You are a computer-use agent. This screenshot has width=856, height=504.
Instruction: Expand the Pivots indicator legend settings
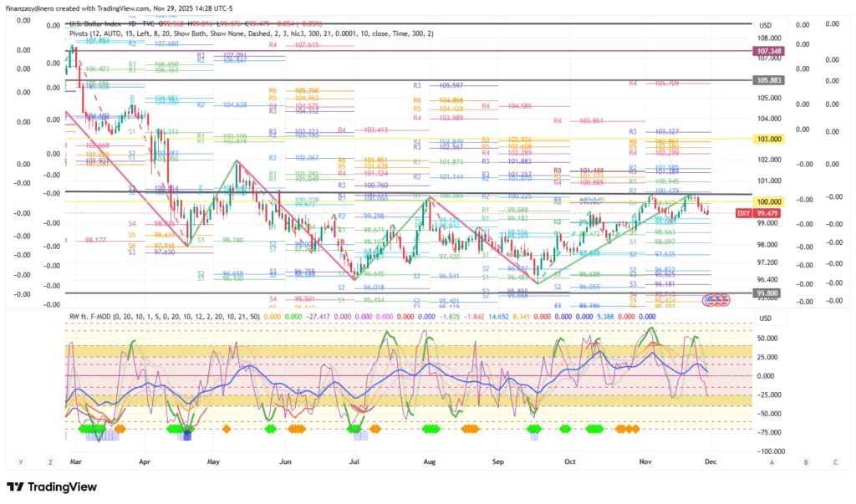(x=251, y=33)
